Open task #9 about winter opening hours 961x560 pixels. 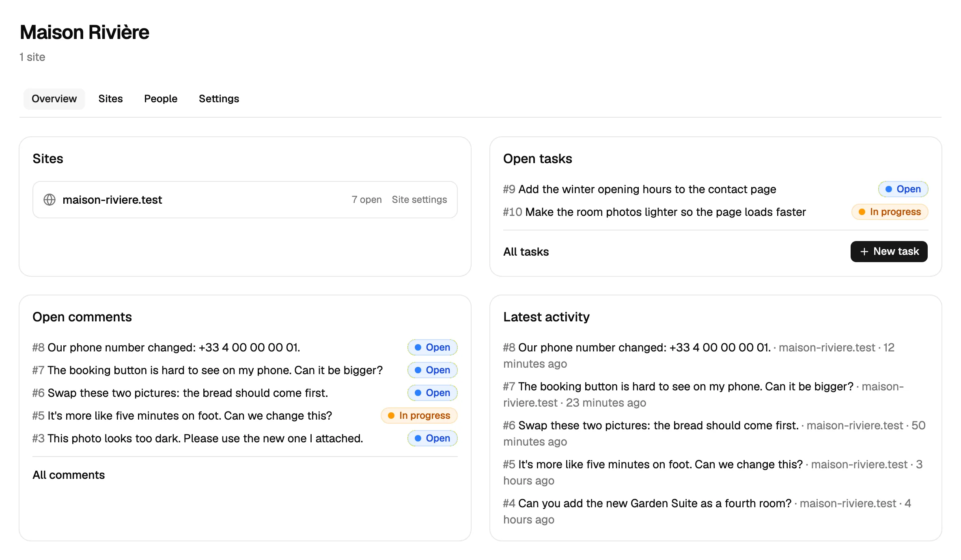point(640,189)
